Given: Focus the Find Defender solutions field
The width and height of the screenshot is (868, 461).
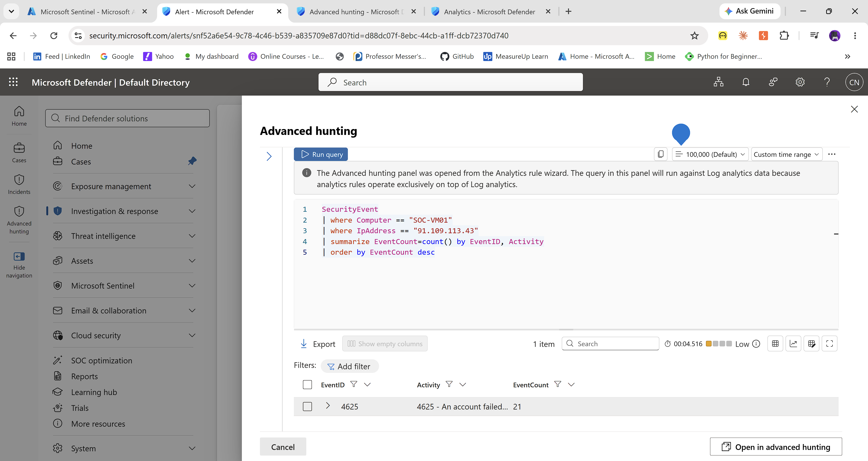Looking at the screenshot, I should (x=127, y=118).
